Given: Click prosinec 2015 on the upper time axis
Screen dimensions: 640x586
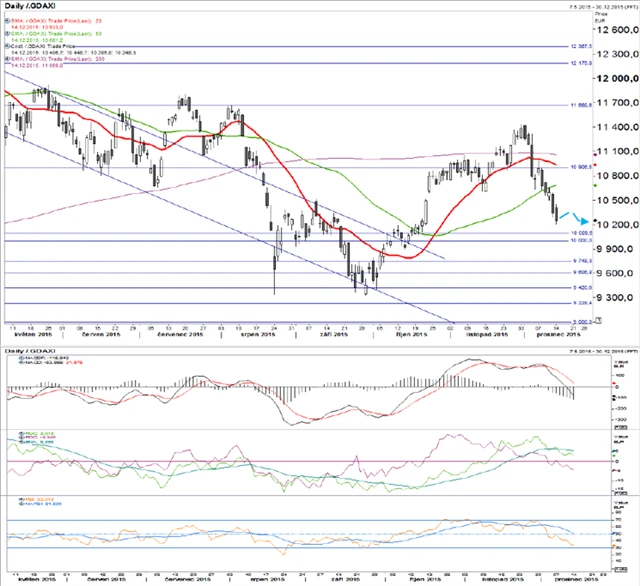Looking at the screenshot, I should click(558, 334).
